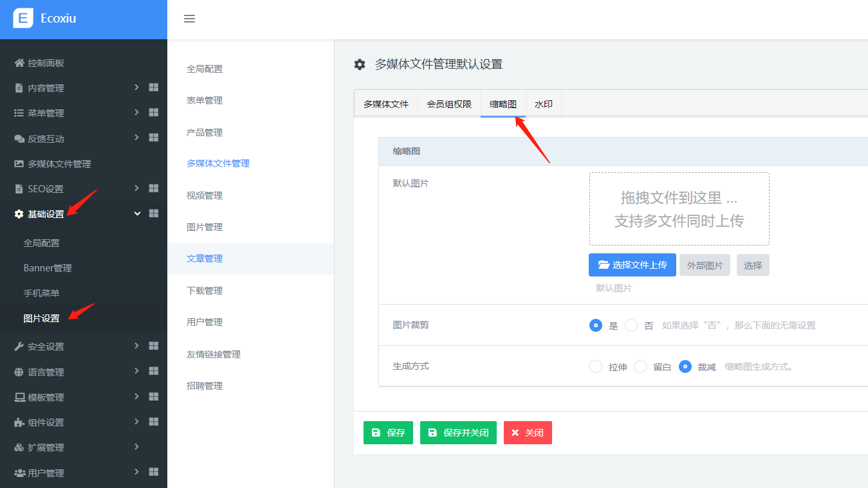Click the home icon for 控制面板
868x488 pixels.
[x=19, y=63]
